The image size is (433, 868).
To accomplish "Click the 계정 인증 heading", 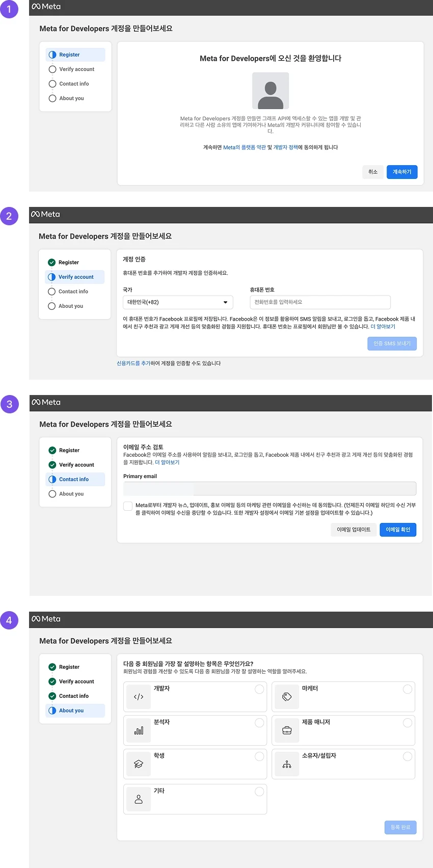I will point(134,259).
